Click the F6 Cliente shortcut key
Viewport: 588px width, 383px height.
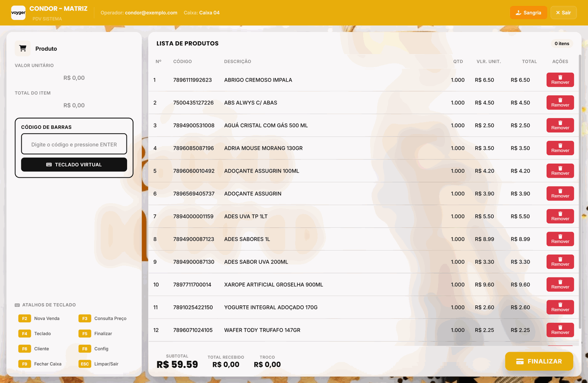pyautogui.click(x=25, y=349)
